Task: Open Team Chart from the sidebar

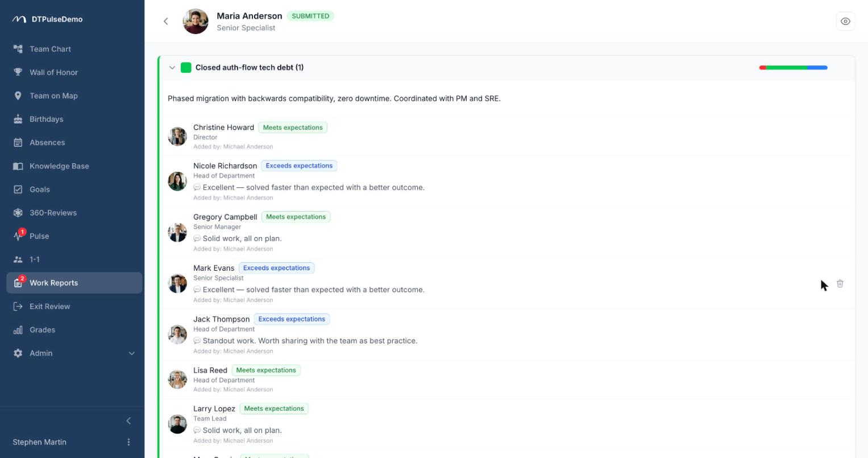Action: pyautogui.click(x=74, y=49)
